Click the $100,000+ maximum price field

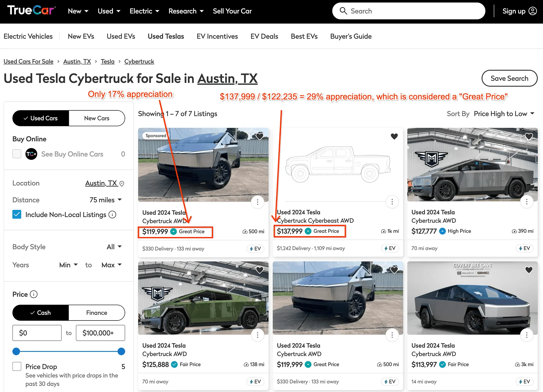pyautogui.click(x=100, y=333)
